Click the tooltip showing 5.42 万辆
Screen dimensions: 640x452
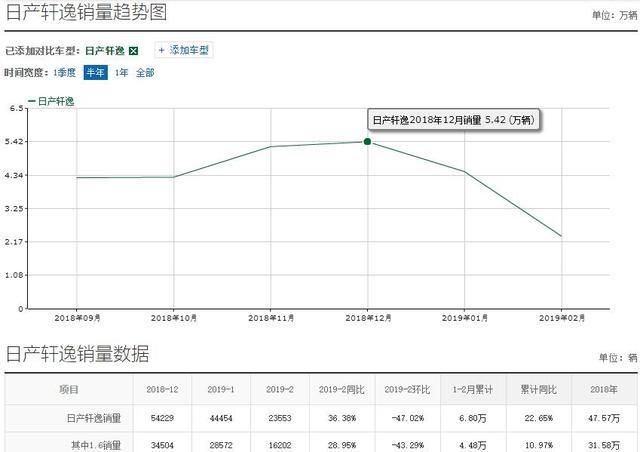point(453,120)
